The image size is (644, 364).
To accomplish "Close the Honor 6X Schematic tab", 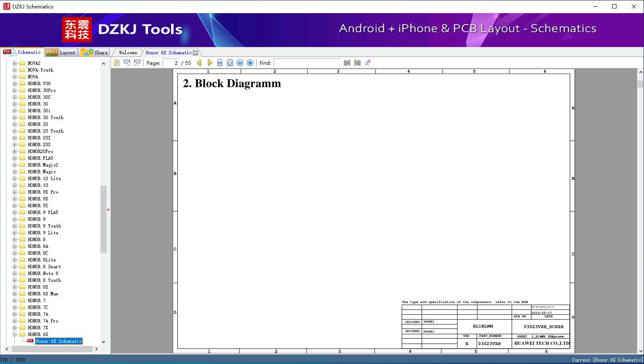I will coord(196,53).
